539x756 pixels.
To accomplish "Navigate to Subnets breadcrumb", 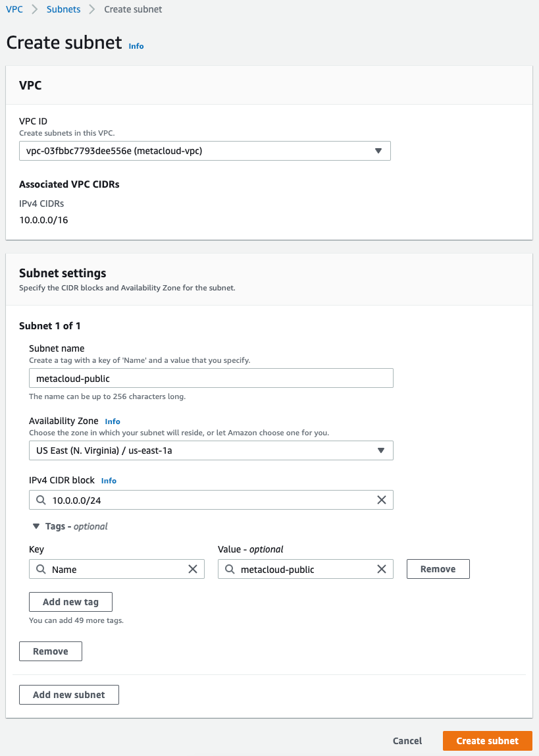I will click(63, 9).
